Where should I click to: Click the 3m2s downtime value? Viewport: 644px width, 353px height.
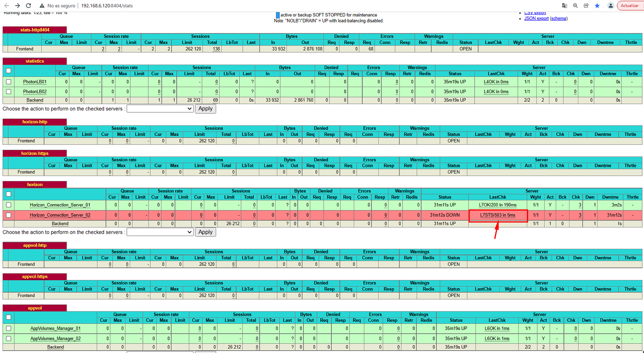click(x=616, y=205)
